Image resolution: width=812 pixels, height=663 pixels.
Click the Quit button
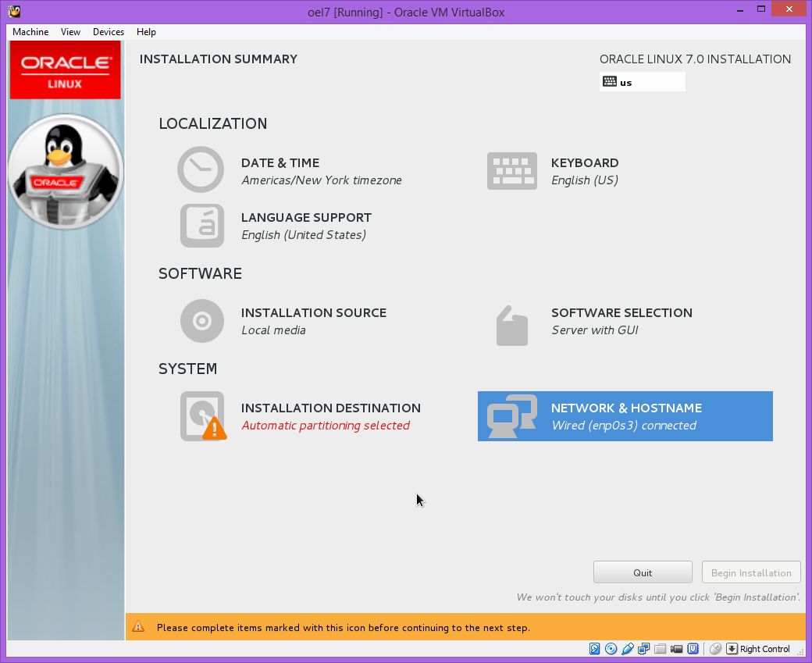[643, 572]
